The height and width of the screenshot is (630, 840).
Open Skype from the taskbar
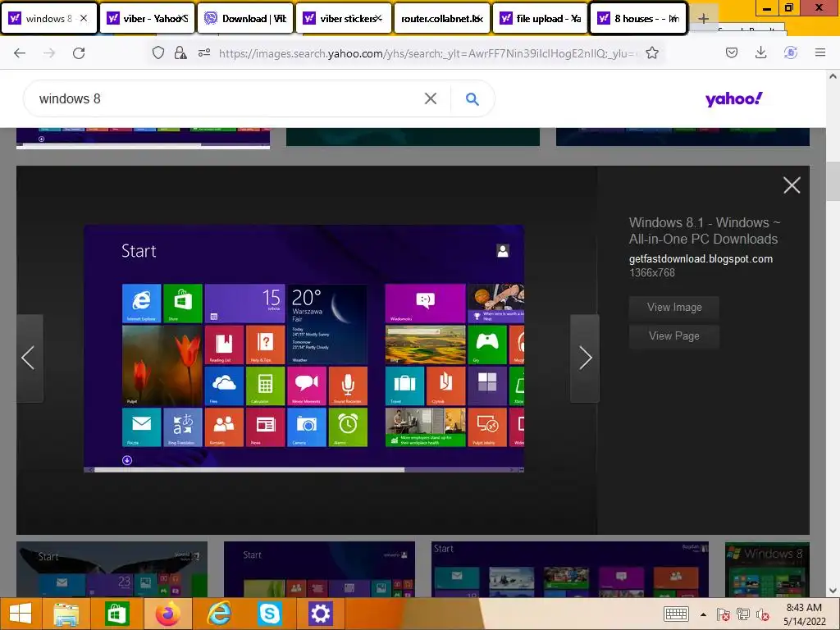[269, 614]
